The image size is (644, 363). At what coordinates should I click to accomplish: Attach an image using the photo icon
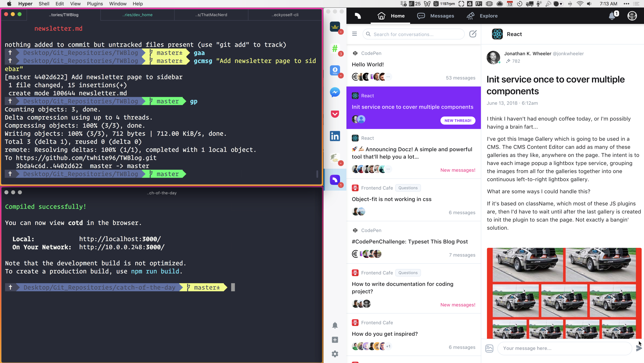[x=489, y=348]
